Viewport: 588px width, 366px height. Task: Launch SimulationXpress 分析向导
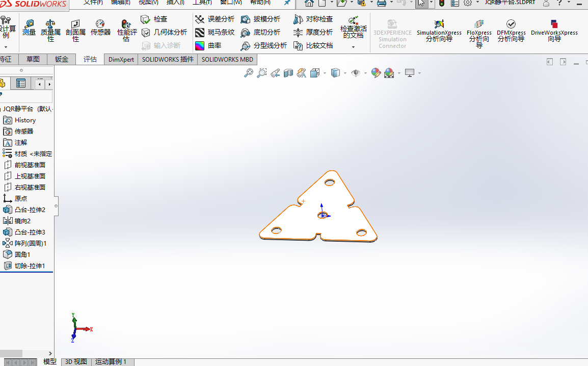(x=439, y=31)
